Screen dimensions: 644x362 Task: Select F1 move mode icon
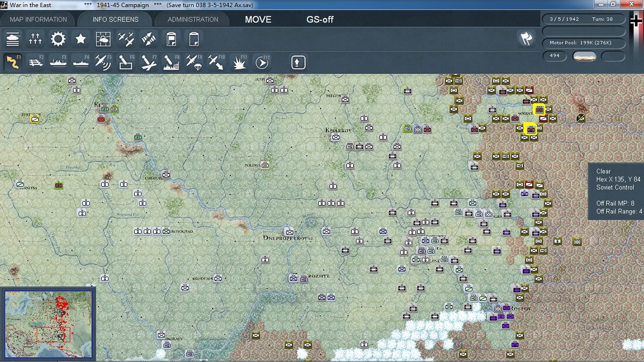(x=13, y=62)
